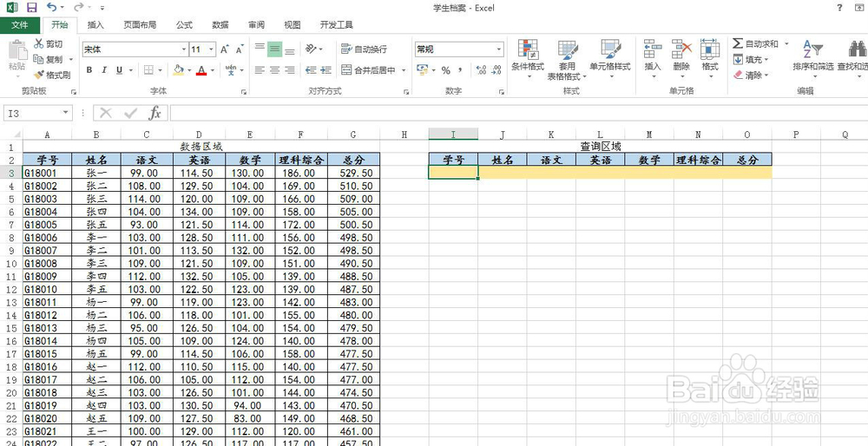Click the Find and Select binoculars icon
Image resolution: width=868 pixels, height=446 pixels.
point(858,49)
